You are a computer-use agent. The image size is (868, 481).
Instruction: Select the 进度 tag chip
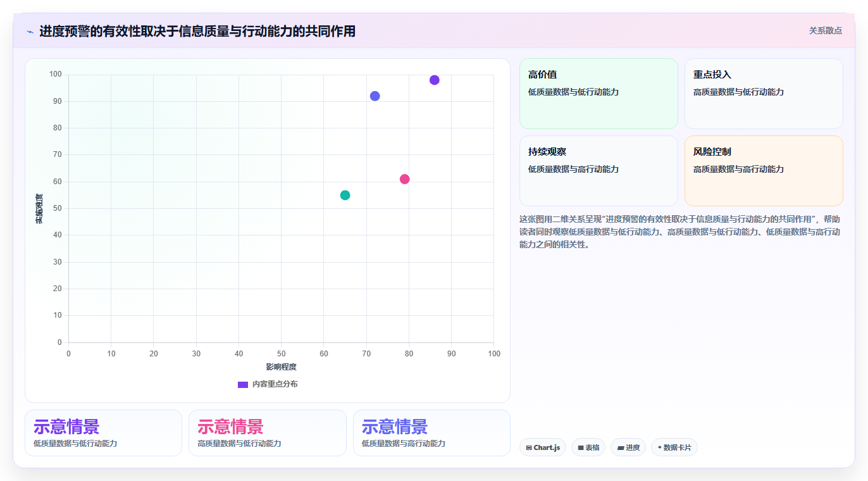628,447
